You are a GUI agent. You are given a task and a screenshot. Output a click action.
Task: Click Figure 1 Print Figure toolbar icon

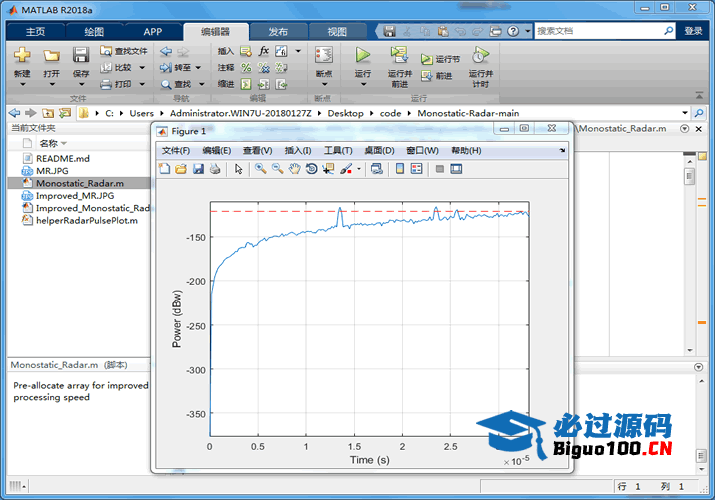pyautogui.click(x=215, y=169)
